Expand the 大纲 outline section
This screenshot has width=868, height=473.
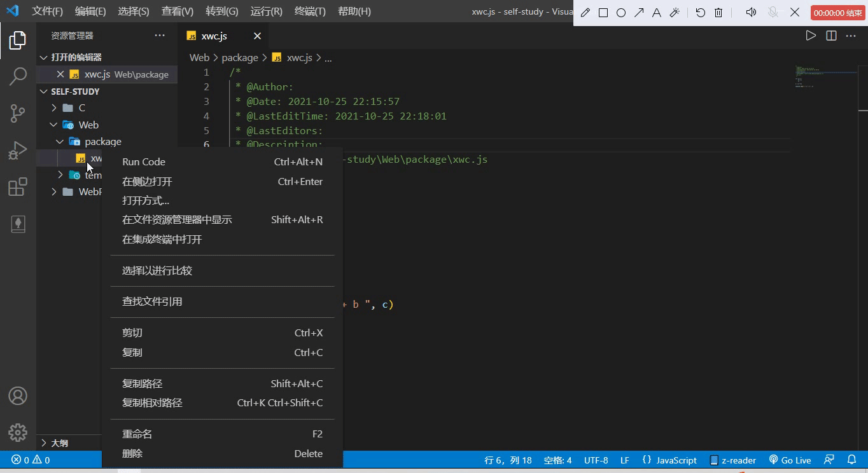(x=43, y=443)
